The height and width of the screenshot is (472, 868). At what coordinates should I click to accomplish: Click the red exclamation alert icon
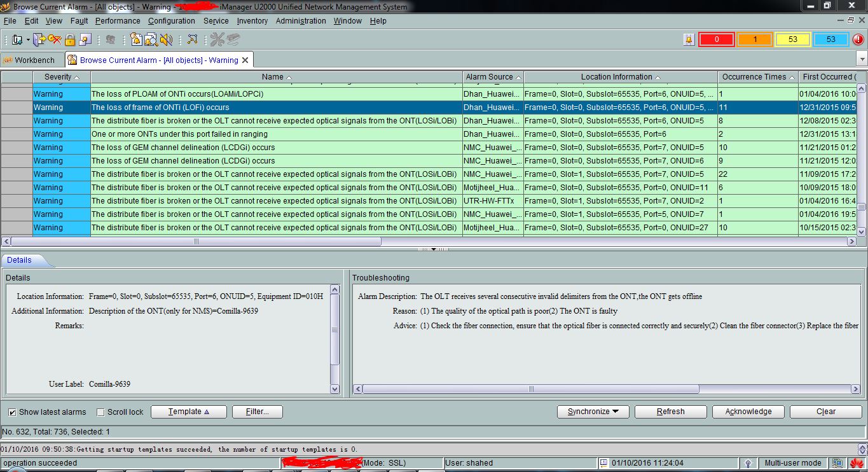point(858,39)
